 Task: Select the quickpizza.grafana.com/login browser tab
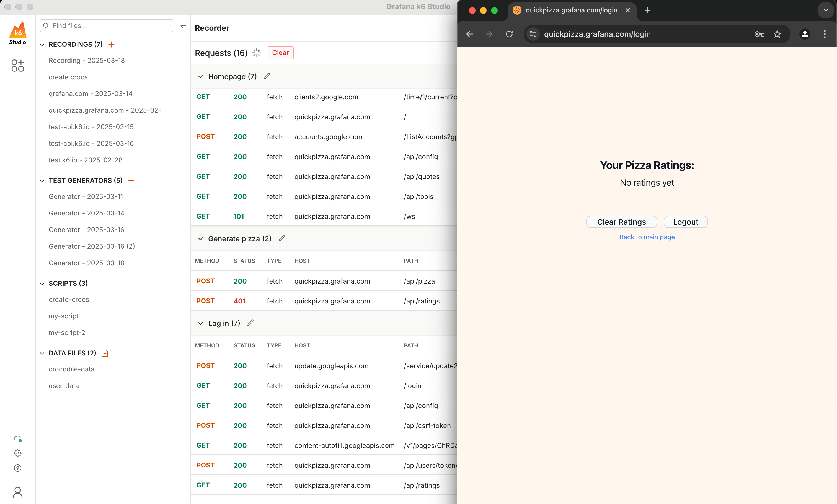coord(571,10)
